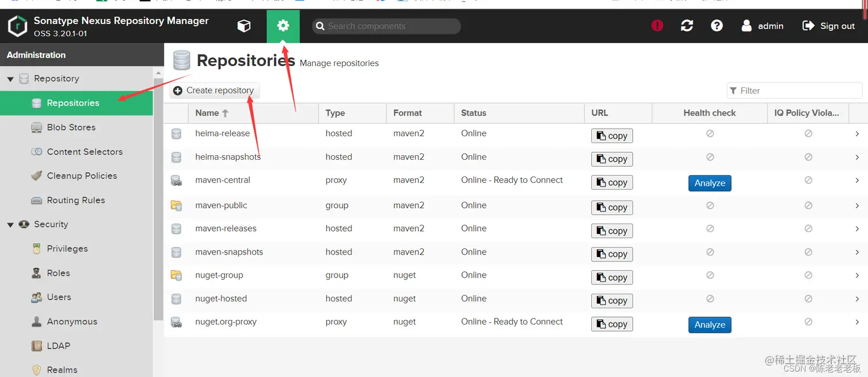Click maven-central status Online - Ready to Connect
Viewport: 868px width, 377px height.
[512, 180]
